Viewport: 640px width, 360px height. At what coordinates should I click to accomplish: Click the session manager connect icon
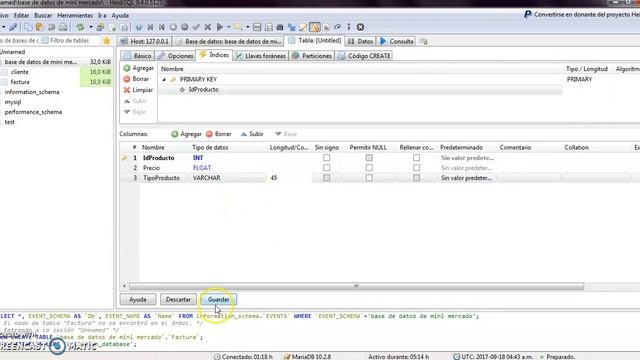coord(13,27)
